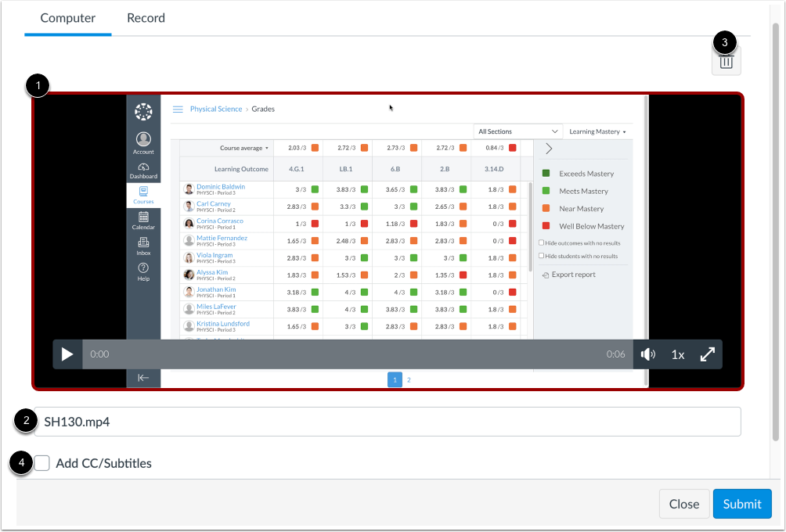Click the 6.B outcome column header
The height and width of the screenshot is (532, 786).
point(395,169)
